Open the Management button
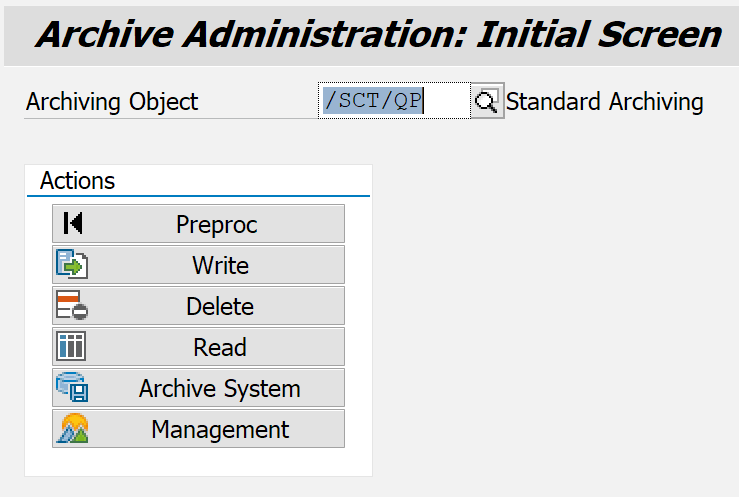This screenshot has height=497, width=739. (220, 429)
